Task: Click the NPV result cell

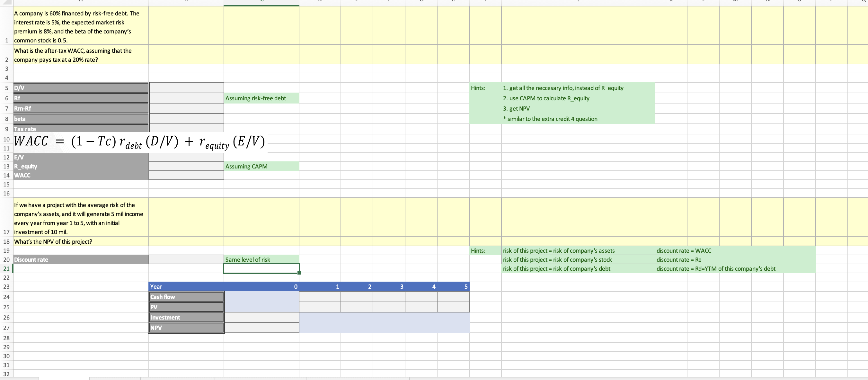Action: click(261, 328)
